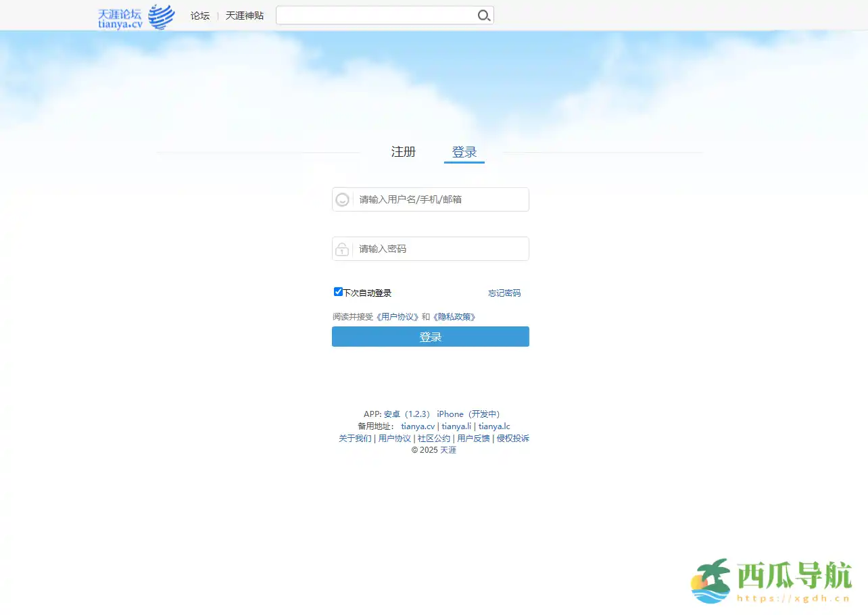Click inside the top search box
The height and width of the screenshot is (615, 868).
point(379,15)
